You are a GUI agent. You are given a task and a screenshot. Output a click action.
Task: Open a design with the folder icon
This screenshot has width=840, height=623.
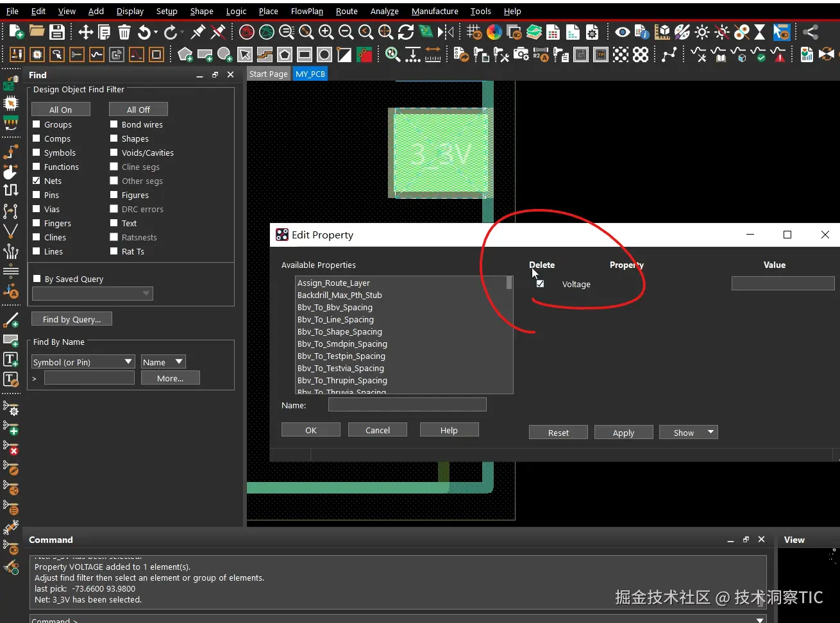click(x=37, y=32)
